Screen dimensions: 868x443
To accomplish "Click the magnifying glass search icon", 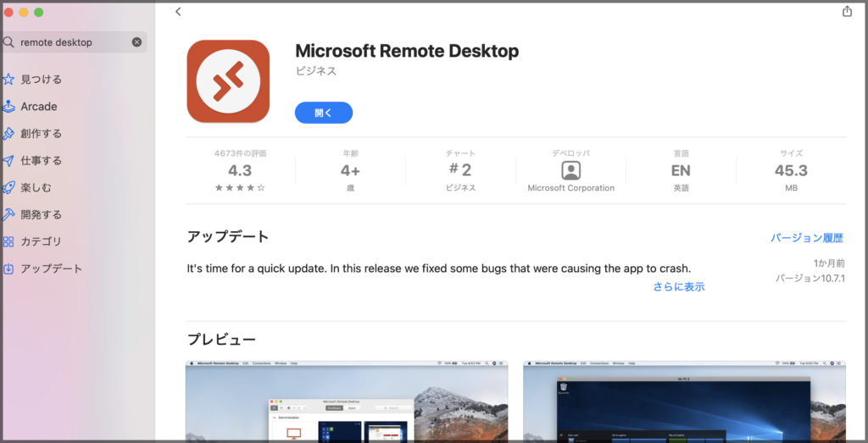I will pos(8,42).
